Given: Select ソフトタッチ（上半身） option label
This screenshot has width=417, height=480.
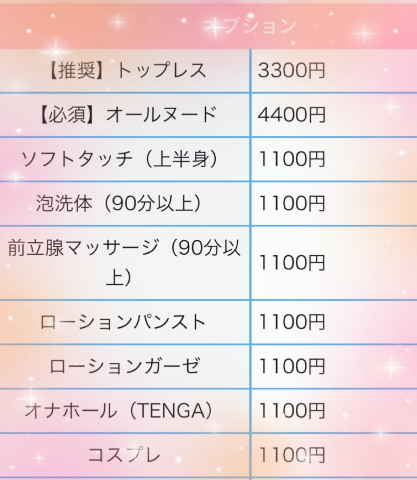Looking at the screenshot, I should click(121, 159).
